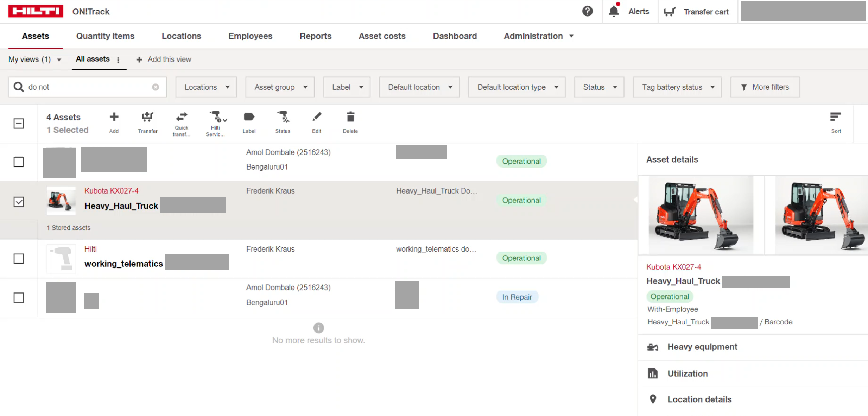Check the first Amol Dombale Operational row checkbox
This screenshot has height=416, width=868.
tap(19, 162)
